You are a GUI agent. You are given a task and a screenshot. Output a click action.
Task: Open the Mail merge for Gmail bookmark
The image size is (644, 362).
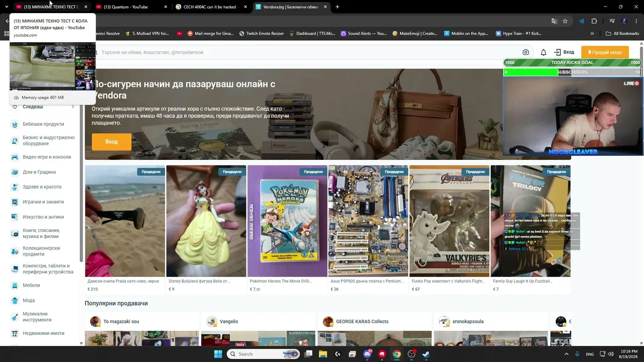pyautogui.click(x=210, y=34)
